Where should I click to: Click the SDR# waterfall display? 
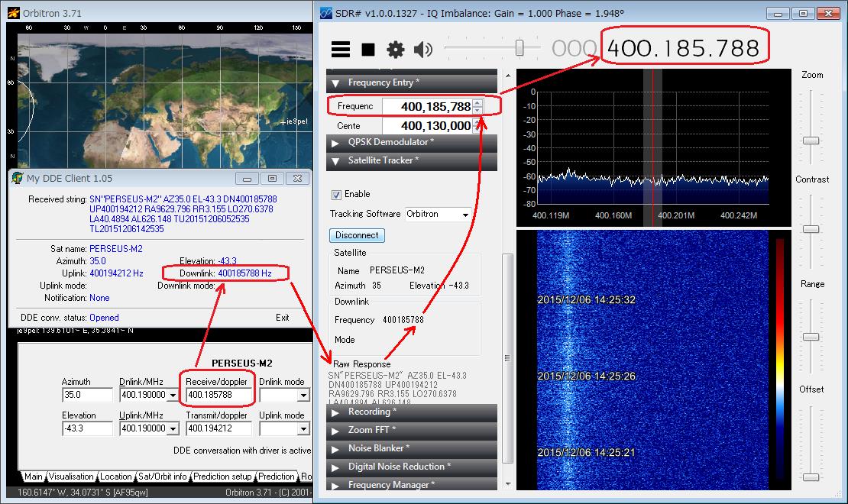652,360
